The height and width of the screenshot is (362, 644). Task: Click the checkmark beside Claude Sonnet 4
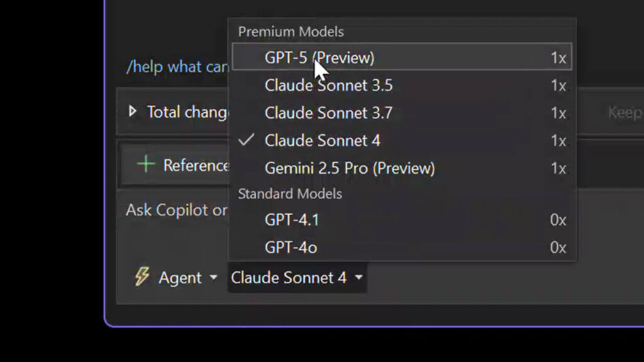click(x=245, y=140)
